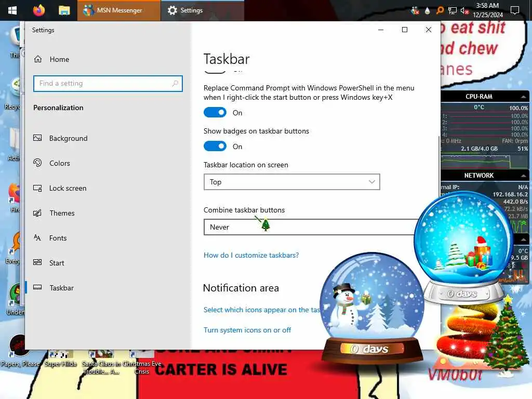Maximize the Settings window
This screenshot has width=532, height=399.
click(404, 30)
